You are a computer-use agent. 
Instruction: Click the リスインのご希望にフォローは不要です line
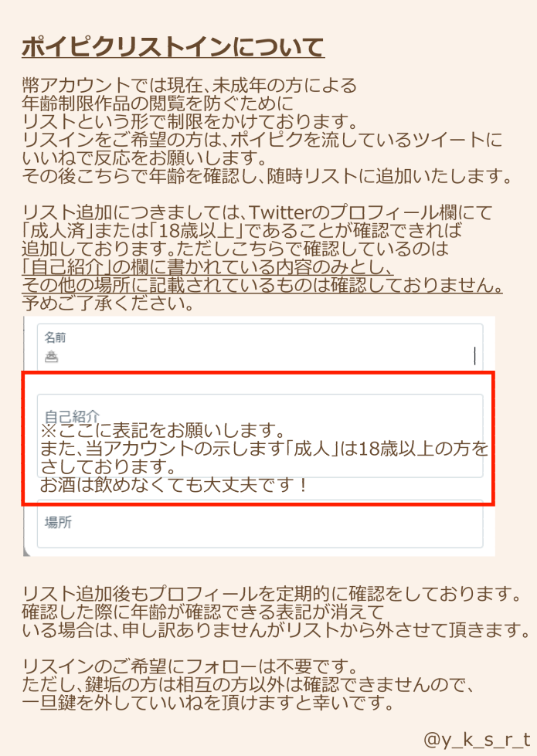tap(190, 666)
